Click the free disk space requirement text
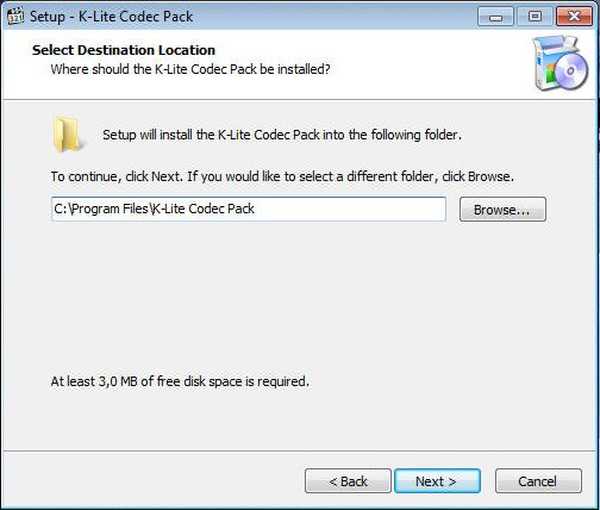The width and height of the screenshot is (600, 510). pos(180,381)
